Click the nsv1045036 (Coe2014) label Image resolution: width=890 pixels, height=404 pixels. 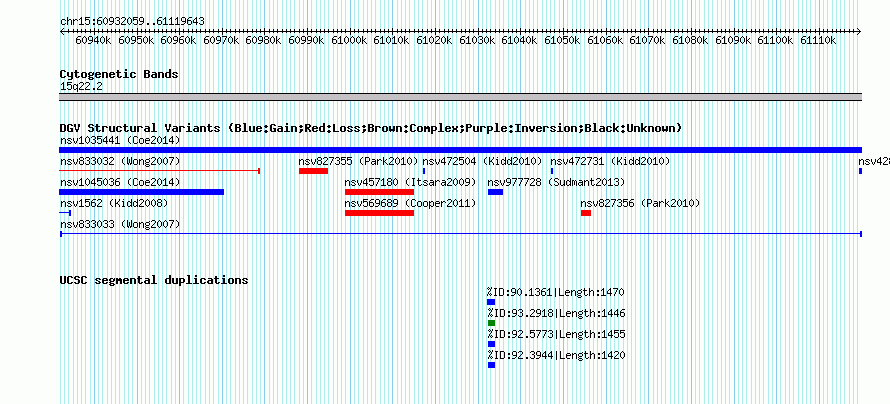click(x=120, y=183)
